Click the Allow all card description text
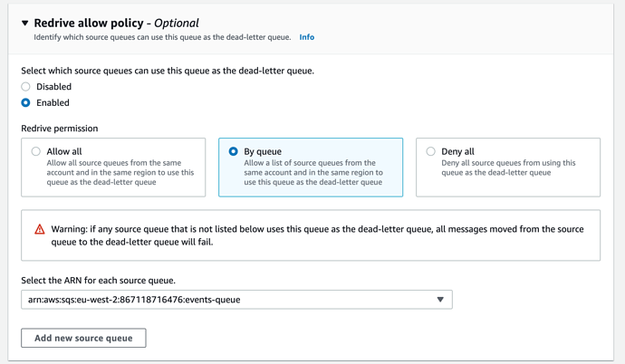The image size is (625, 364). coord(120,172)
